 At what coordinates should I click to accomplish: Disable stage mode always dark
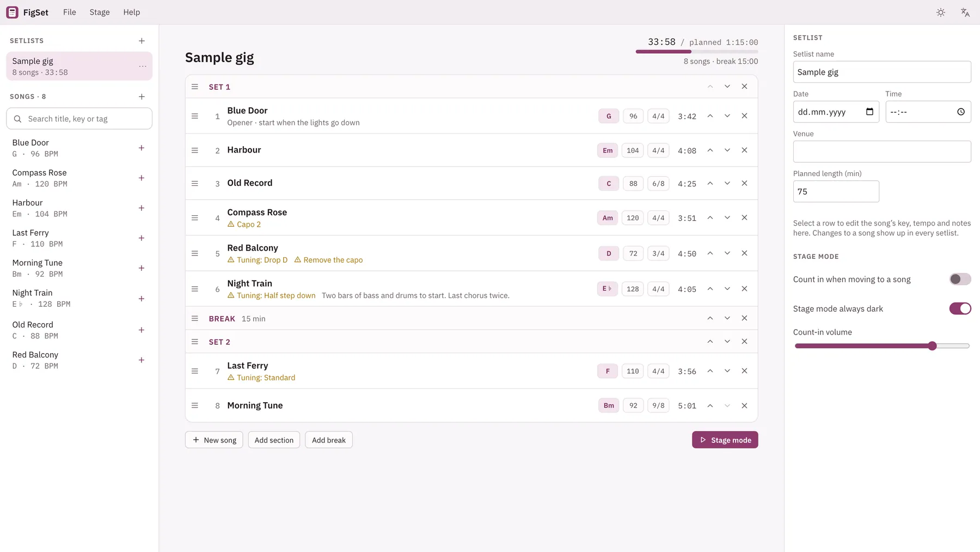(960, 308)
